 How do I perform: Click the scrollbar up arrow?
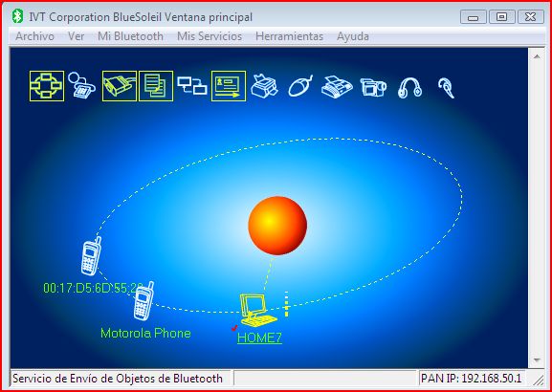537,56
